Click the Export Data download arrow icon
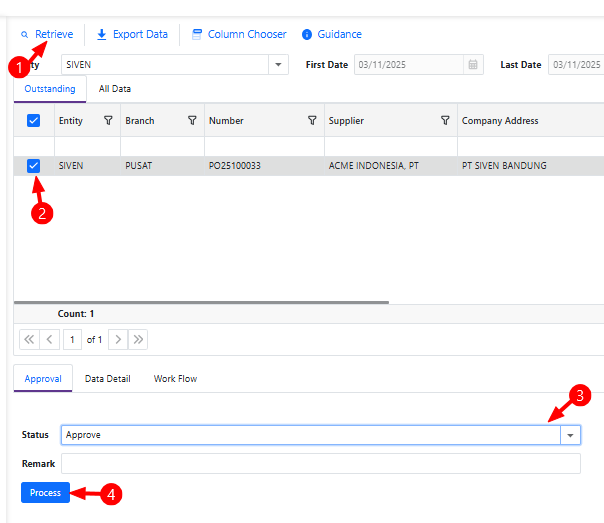This screenshot has width=604, height=523. click(102, 34)
